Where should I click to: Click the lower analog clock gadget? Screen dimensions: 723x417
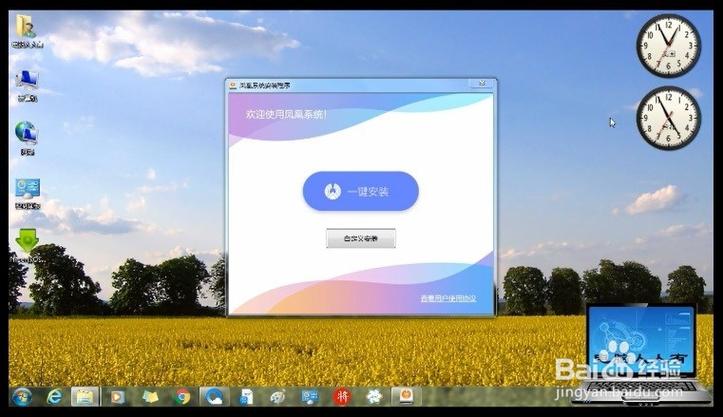tap(668, 118)
